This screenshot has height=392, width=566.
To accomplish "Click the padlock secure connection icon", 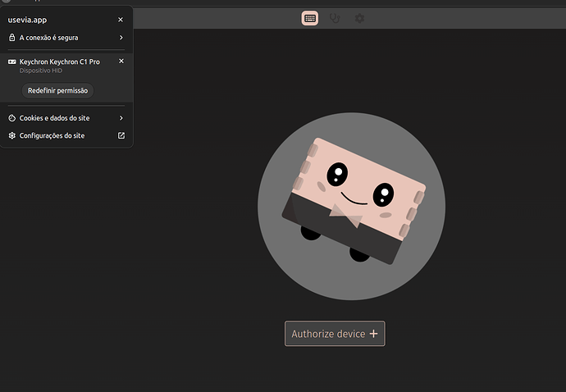I will pos(12,38).
